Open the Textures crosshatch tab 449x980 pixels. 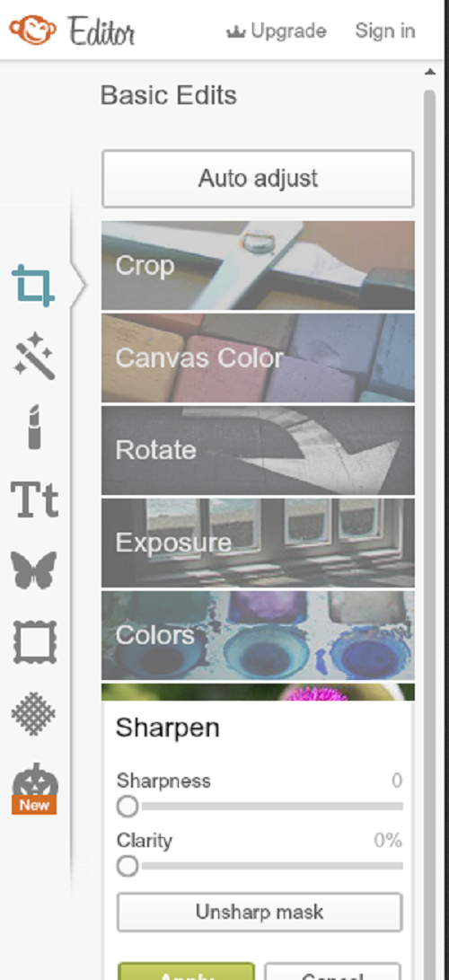(x=34, y=713)
